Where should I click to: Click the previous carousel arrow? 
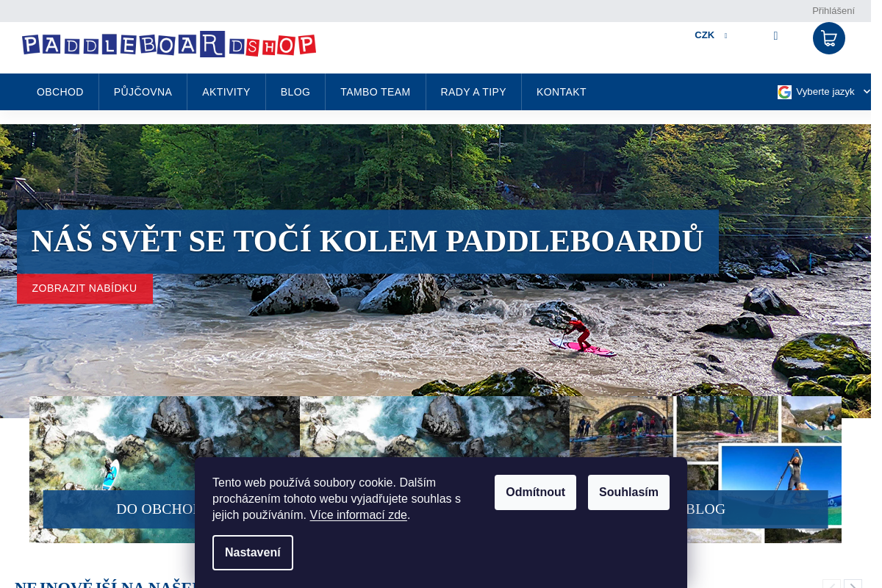pos(831,585)
